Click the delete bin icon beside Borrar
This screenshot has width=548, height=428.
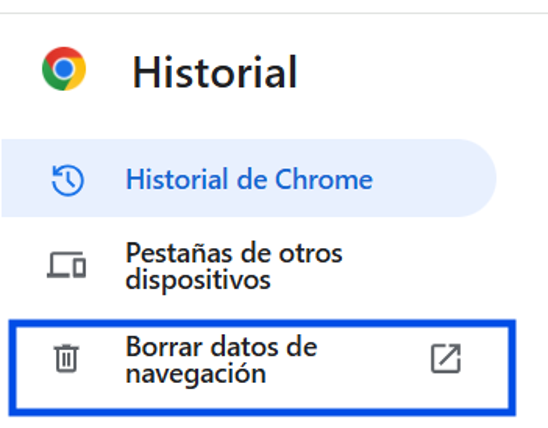(x=66, y=358)
